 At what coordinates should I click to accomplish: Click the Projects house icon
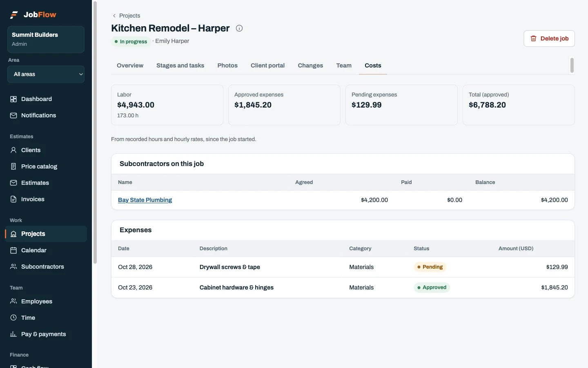click(x=13, y=234)
